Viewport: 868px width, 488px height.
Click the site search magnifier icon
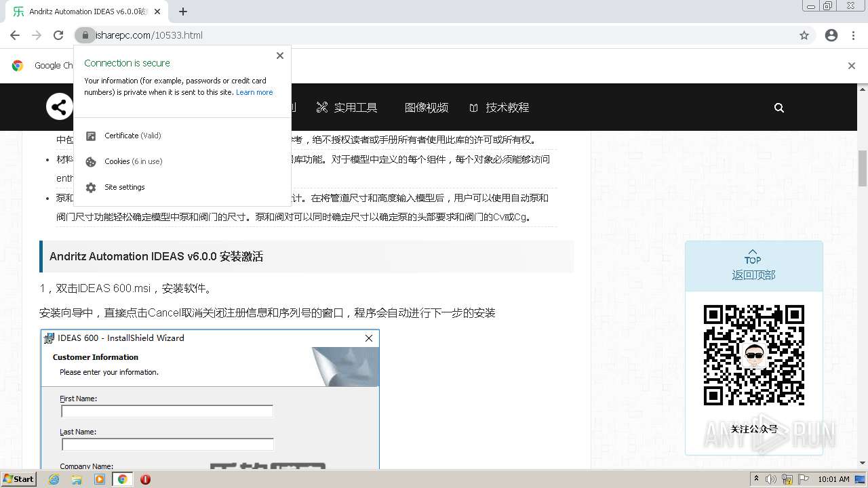pos(779,108)
